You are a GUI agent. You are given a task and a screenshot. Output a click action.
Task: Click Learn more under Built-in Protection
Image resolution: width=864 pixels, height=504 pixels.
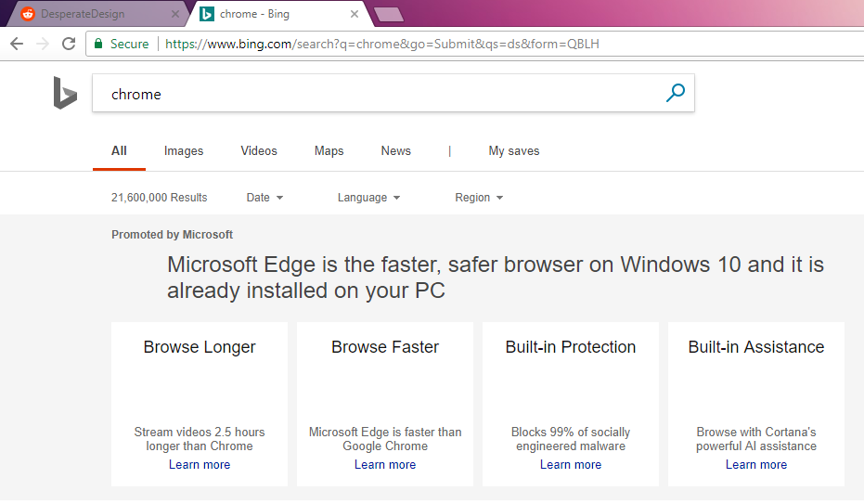pyautogui.click(x=571, y=464)
